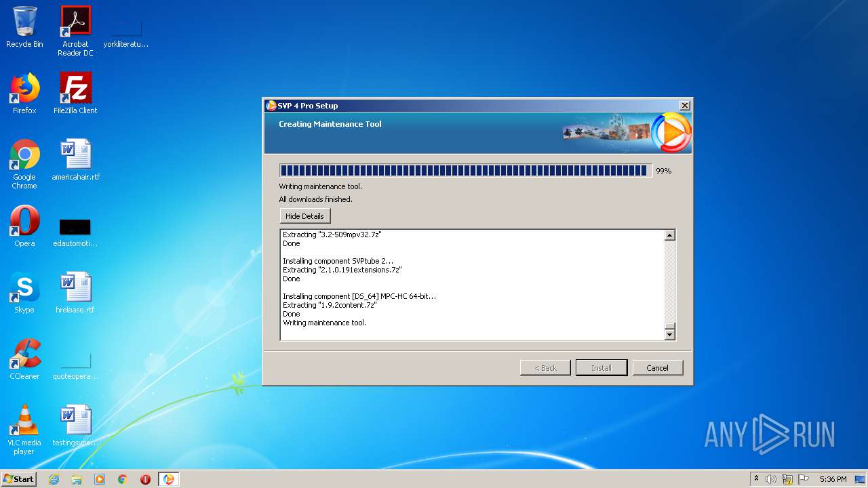Open the network tray icon
The width and height of the screenshot is (868, 488).
(787, 479)
